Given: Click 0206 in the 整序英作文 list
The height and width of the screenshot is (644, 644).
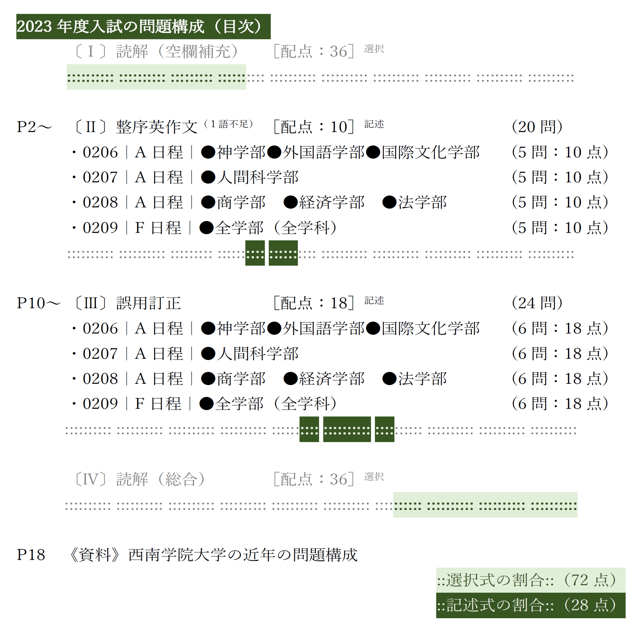Looking at the screenshot, I should pyautogui.click(x=100, y=152).
